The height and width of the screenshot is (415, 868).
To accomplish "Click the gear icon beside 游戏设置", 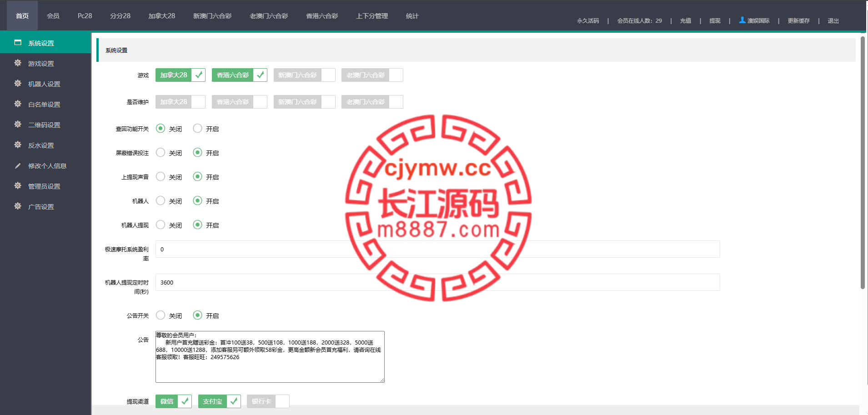I will tap(18, 63).
